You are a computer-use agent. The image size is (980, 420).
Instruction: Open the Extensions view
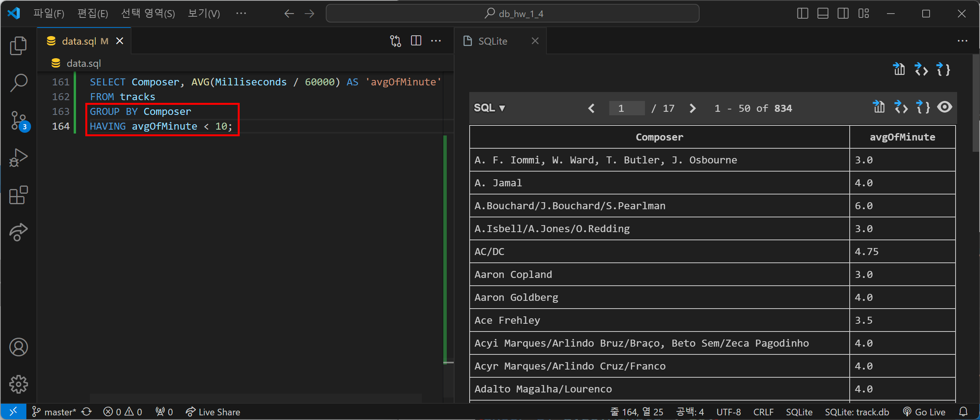click(18, 195)
